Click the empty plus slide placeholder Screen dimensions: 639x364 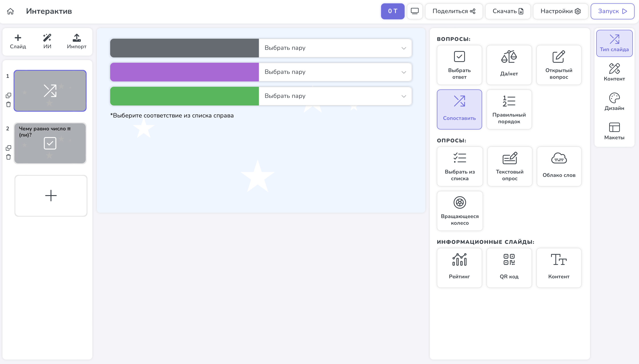[x=51, y=196]
